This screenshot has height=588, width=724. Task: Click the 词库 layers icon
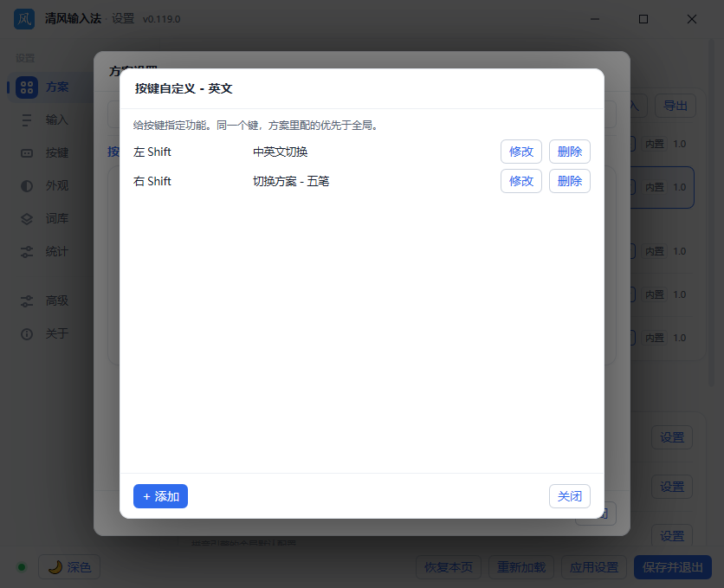pyautogui.click(x=27, y=219)
